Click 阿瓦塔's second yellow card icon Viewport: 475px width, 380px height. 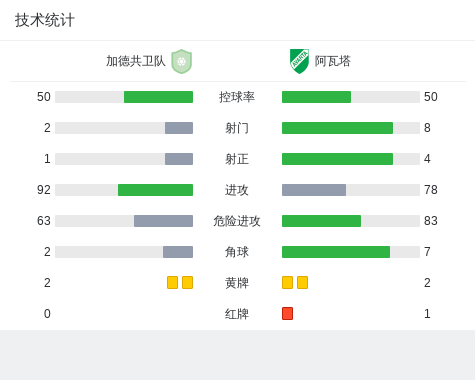point(302,283)
